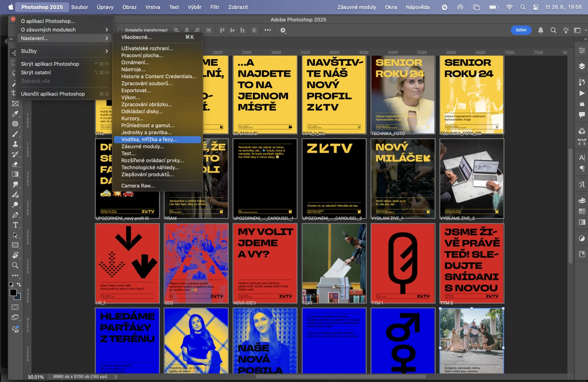Open Všeobecné... preferences
Viewport: 588px width, 382px height.
(x=157, y=37)
